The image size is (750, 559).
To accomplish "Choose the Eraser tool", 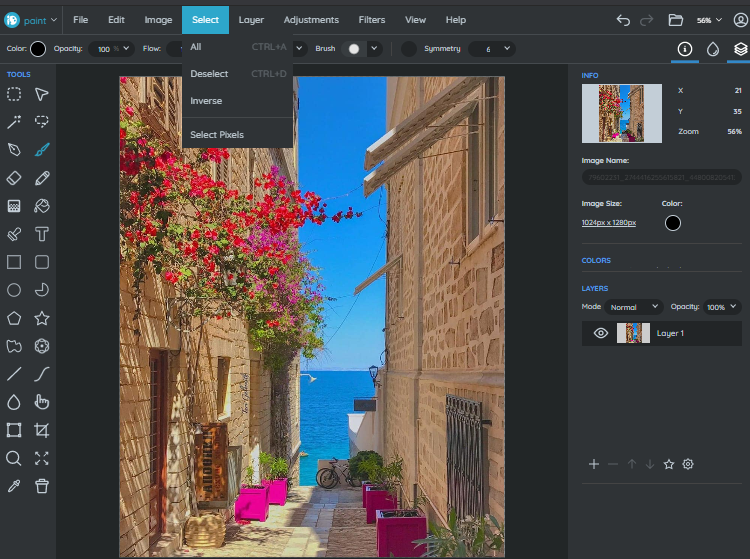I will point(14,178).
